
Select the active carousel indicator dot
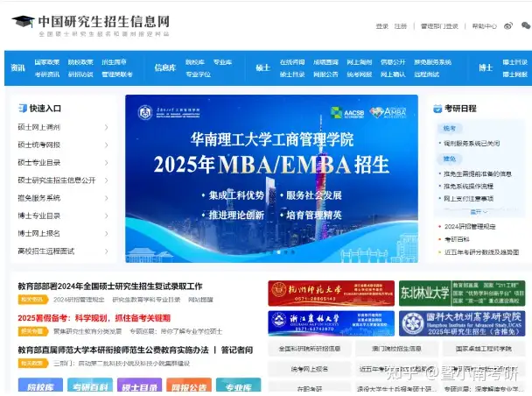278,252
